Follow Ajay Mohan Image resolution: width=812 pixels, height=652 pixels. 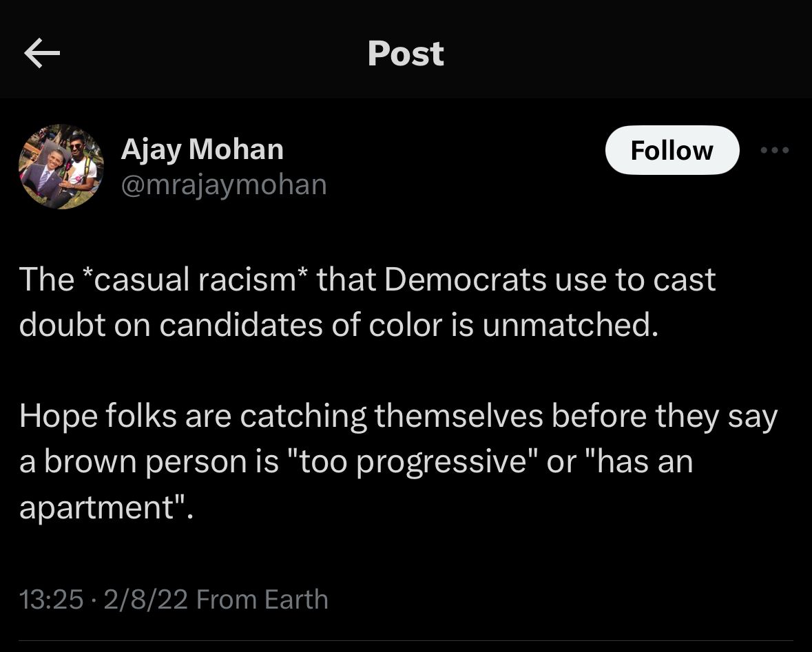point(672,150)
